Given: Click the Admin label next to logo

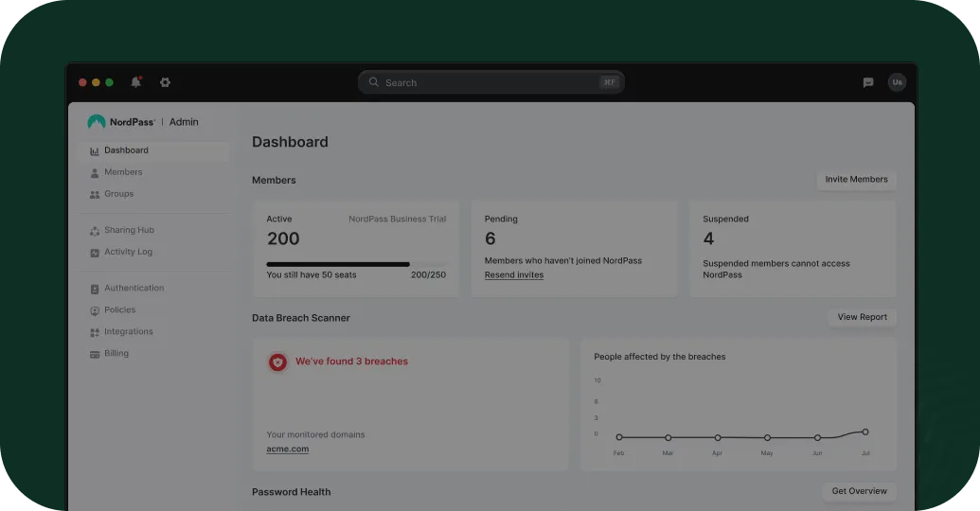Looking at the screenshot, I should coord(184,122).
